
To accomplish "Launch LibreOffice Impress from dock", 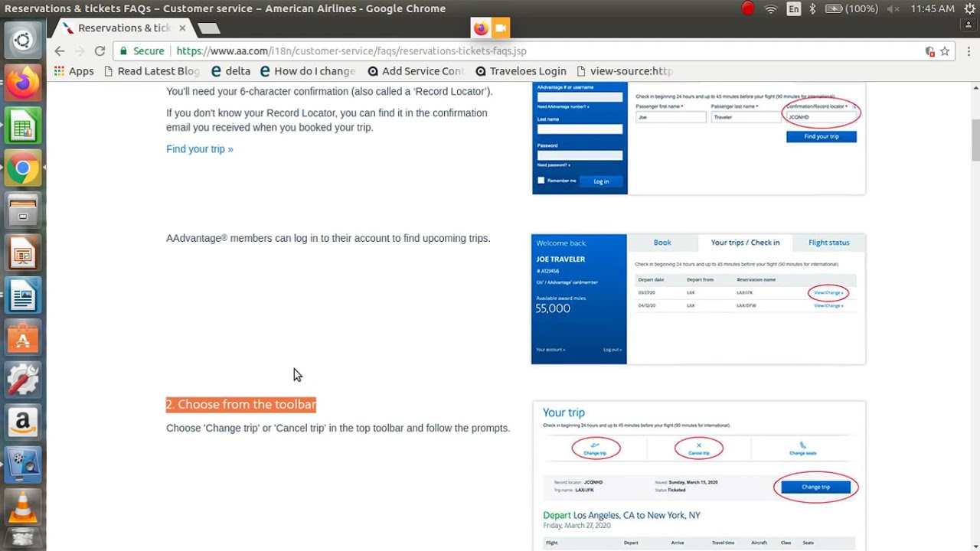I will 23,253.
